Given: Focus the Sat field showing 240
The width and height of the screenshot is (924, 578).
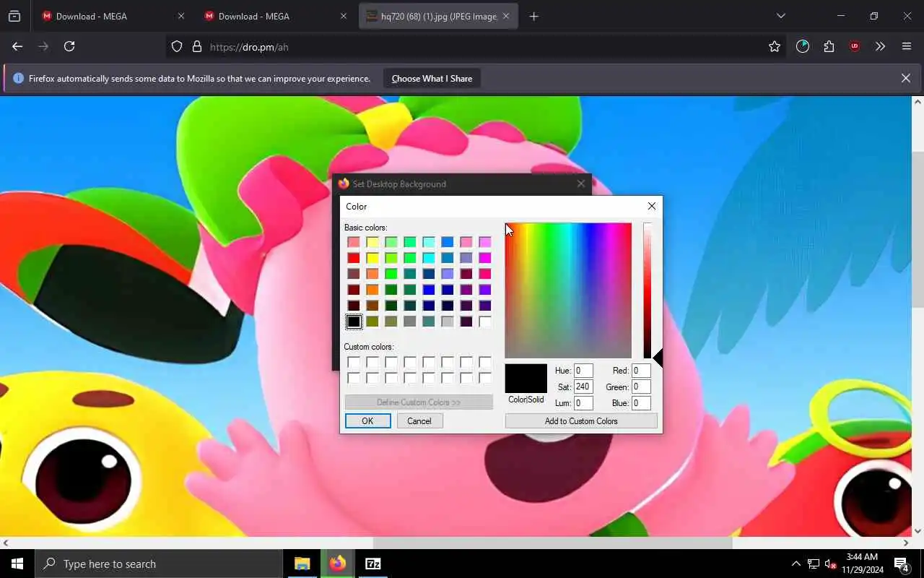Looking at the screenshot, I should click(x=583, y=387).
